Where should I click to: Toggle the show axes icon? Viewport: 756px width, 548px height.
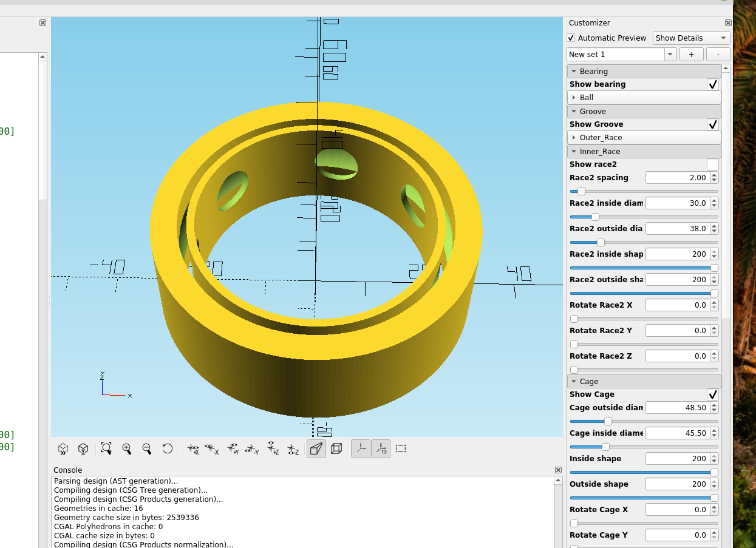tap(360, 448)
